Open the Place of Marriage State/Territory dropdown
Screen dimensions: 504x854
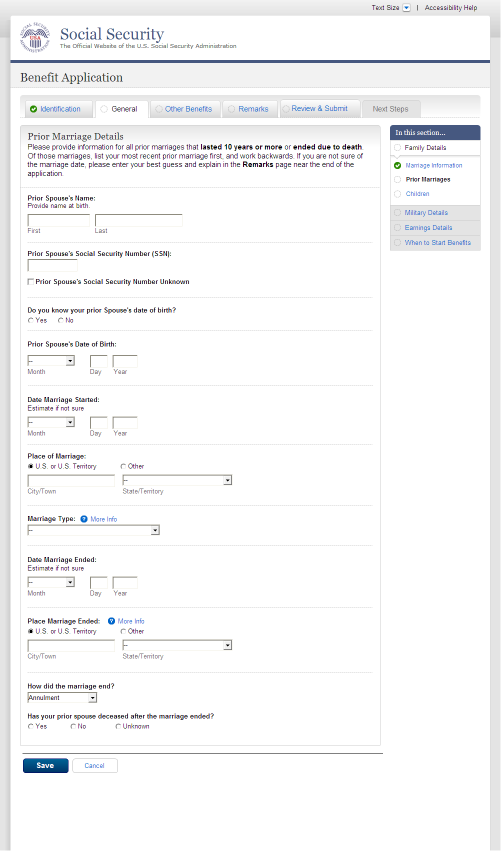(x=227, y=480)
